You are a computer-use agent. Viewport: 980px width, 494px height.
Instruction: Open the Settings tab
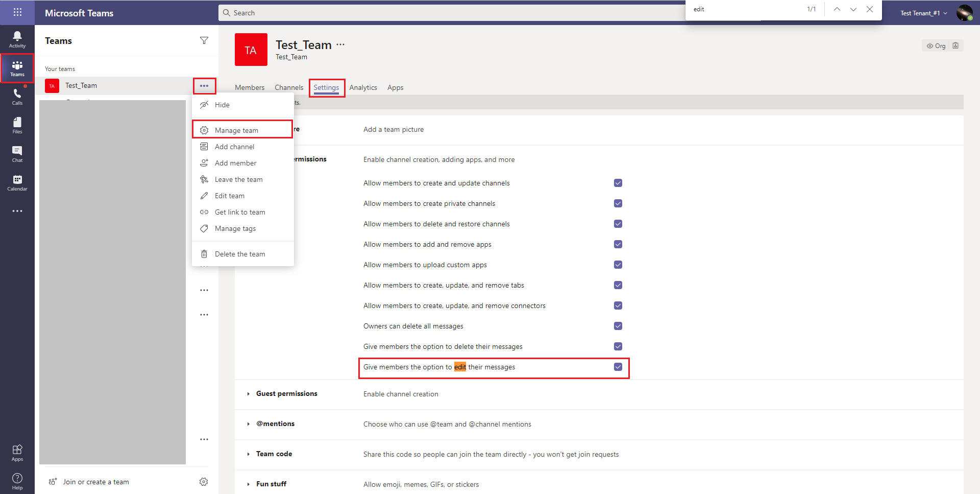click(326, 87)
